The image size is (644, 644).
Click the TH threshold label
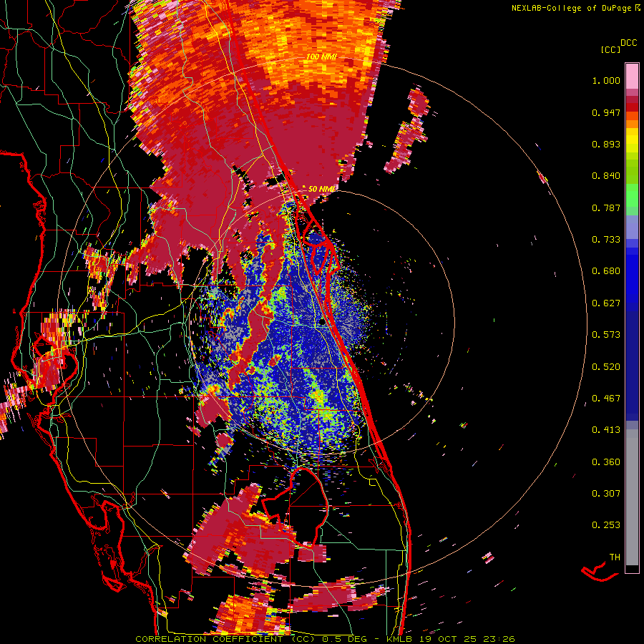pos(615,557)
